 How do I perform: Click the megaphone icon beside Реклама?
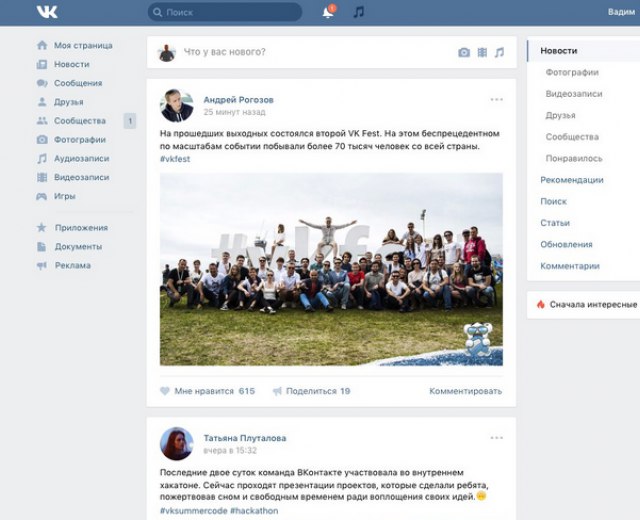(x=42, y=265)
